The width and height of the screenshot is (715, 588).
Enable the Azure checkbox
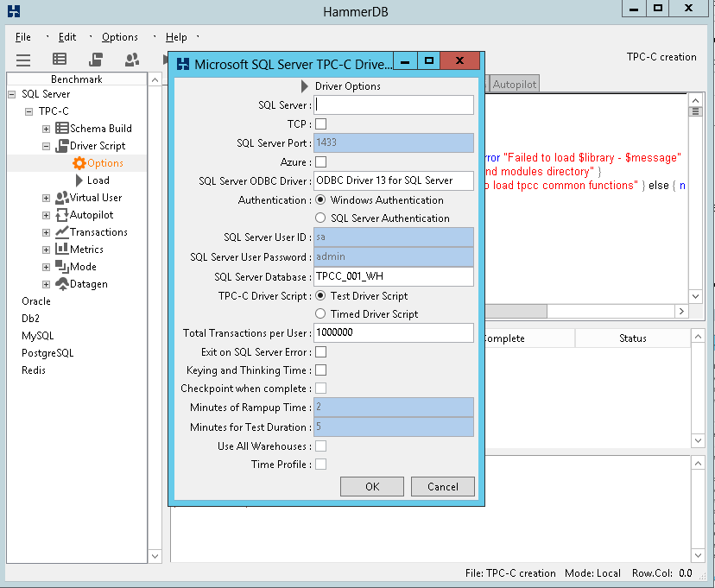pos(321,161)
